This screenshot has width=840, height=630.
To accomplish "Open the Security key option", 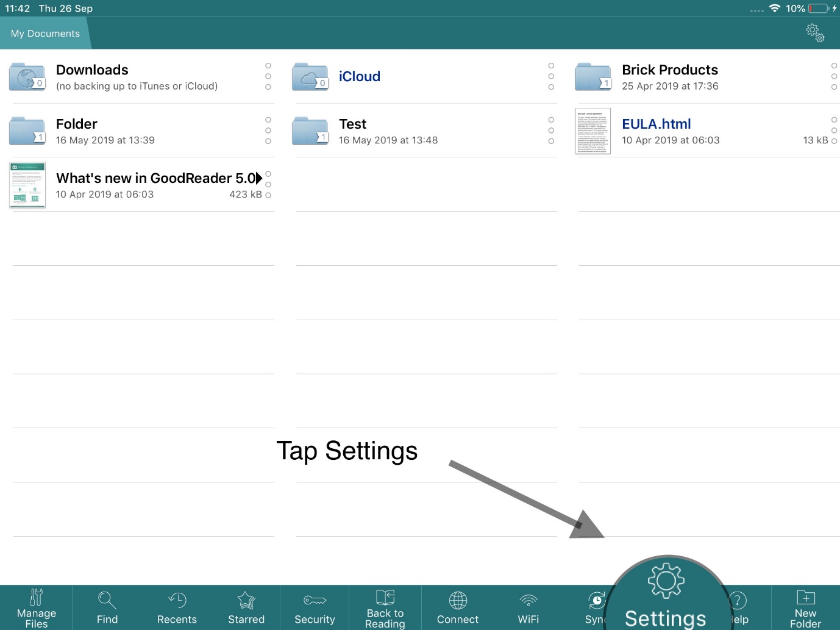I will [315, 607].
